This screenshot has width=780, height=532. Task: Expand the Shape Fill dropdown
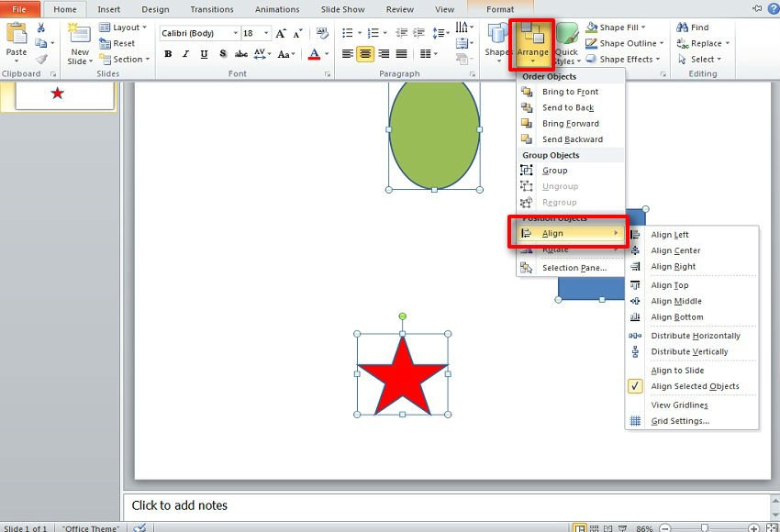(623, 28)
